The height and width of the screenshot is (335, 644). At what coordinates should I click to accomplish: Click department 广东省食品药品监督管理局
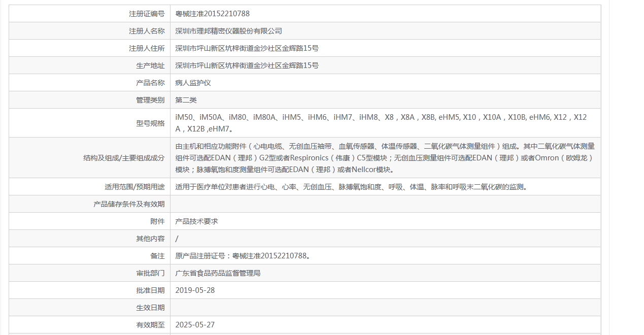pyautogui.click(x=218, y=273)
